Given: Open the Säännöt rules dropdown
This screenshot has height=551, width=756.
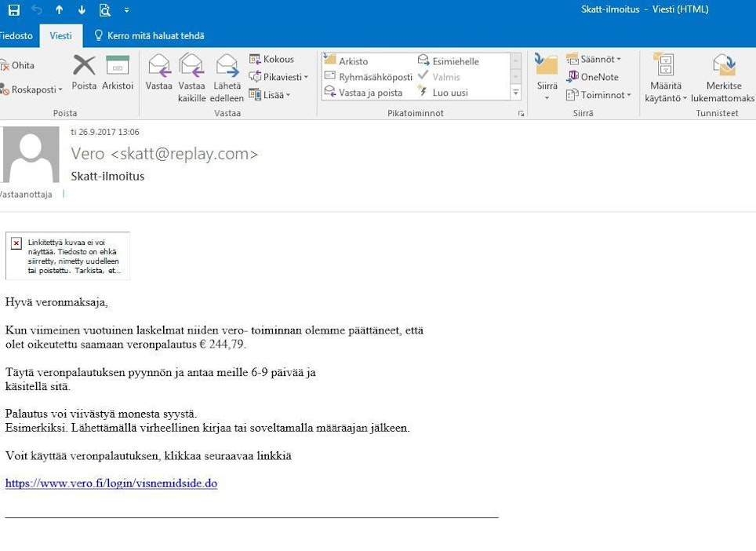Looking at the screenshot, I should coord(594,59).
